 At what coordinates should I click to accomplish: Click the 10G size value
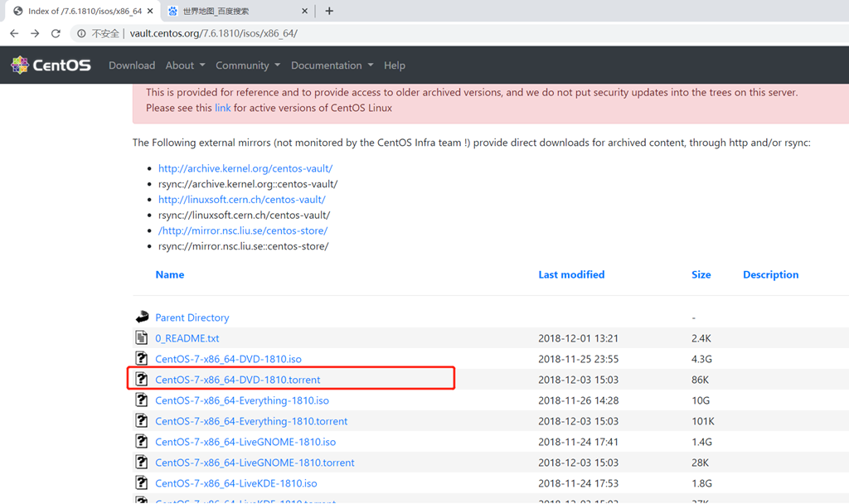(700, 400)
